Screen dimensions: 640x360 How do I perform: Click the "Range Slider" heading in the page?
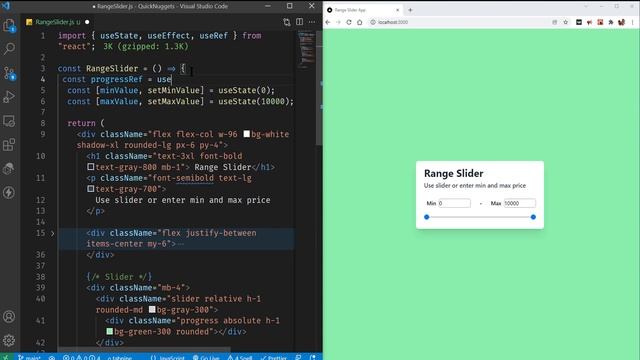(x=453, y=173)
